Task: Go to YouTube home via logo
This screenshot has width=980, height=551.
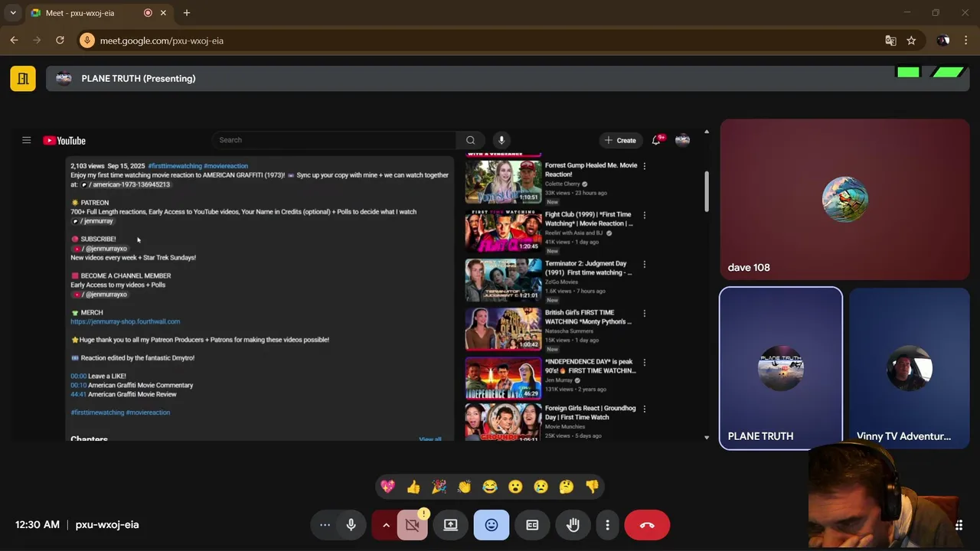Action: [x=64, y=140]
